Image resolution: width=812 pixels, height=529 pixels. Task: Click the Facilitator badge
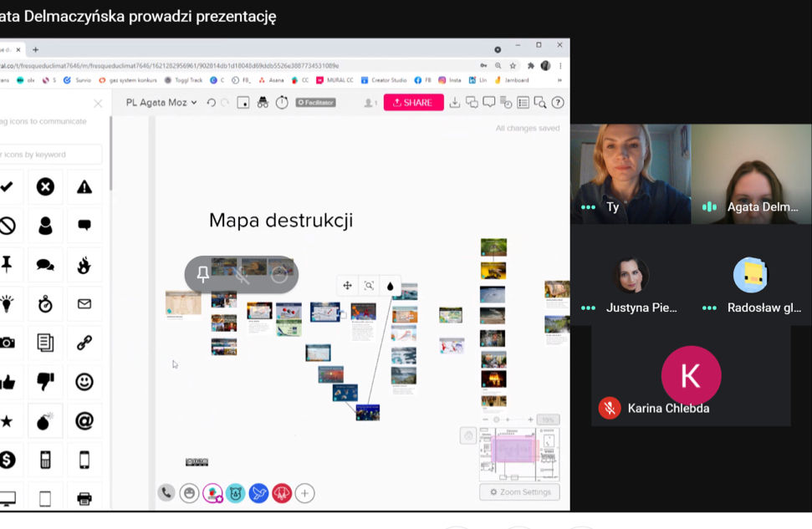point(316,103)
